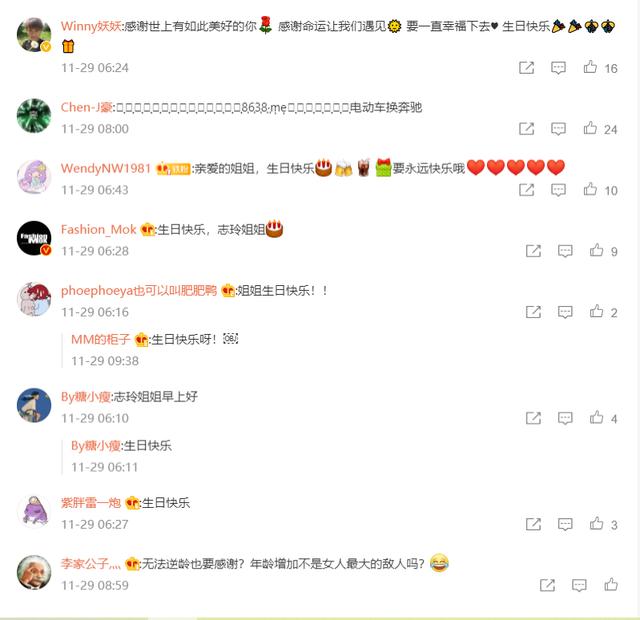Open Fashion_Mok's username link
Viewport: 640px width, 620px height.
pyautogui.click(x=98, y=229)
